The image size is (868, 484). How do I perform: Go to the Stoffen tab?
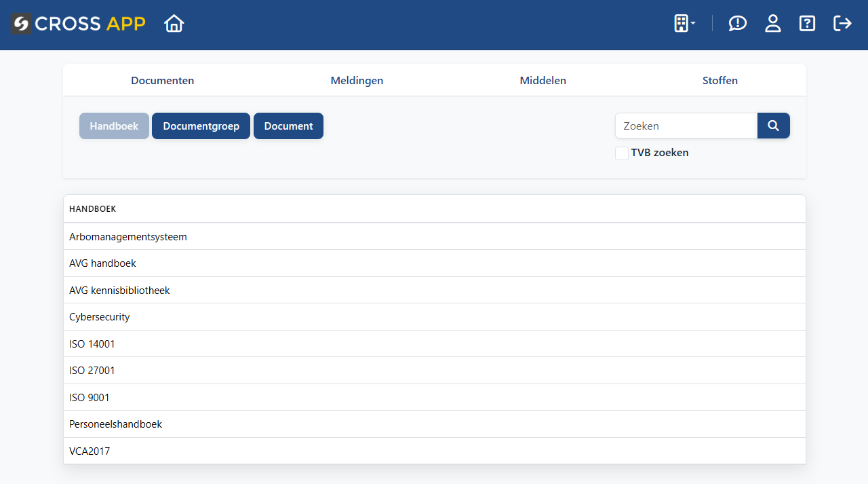(x=719, y=80)
